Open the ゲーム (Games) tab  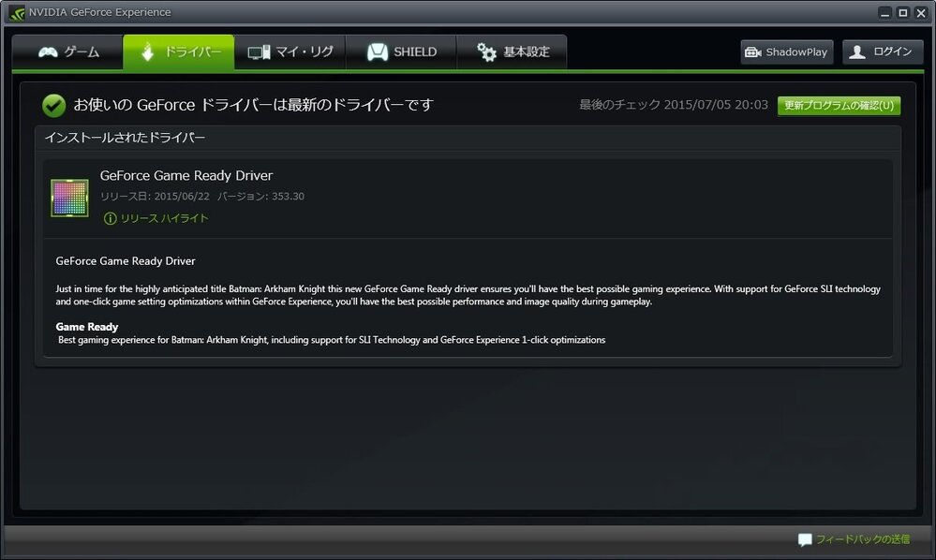(67, 52)
